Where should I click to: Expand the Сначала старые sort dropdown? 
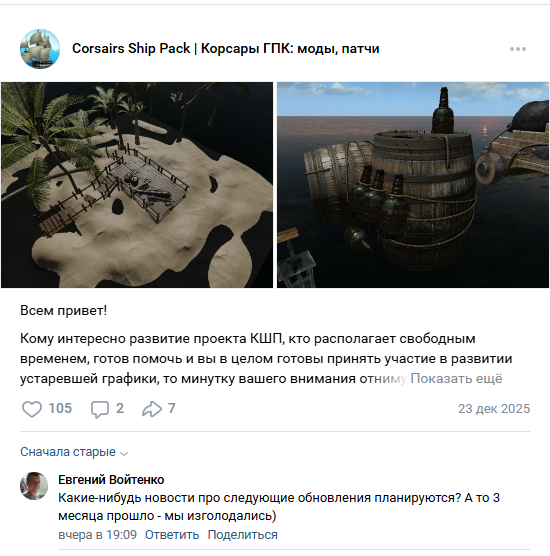point(74,452)
